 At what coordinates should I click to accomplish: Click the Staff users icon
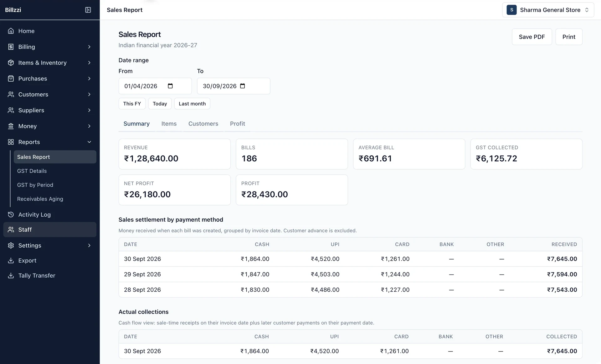[11, 230]
